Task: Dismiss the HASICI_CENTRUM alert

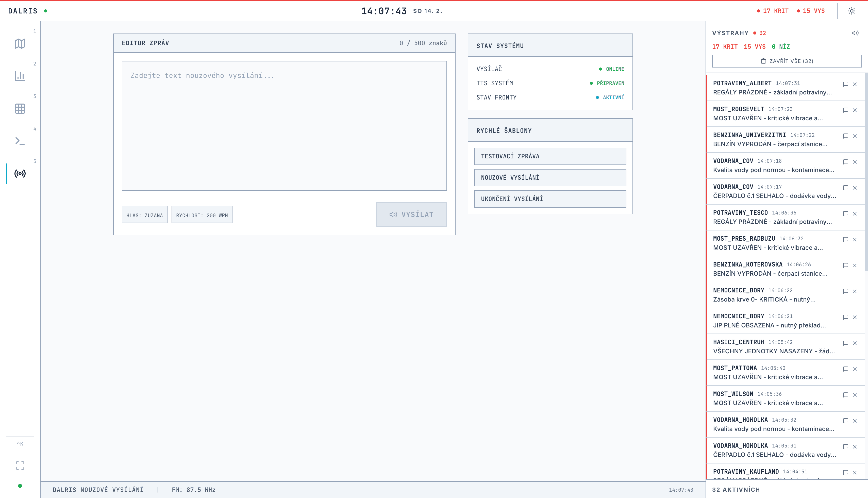Action: click(x=855, y=343)
